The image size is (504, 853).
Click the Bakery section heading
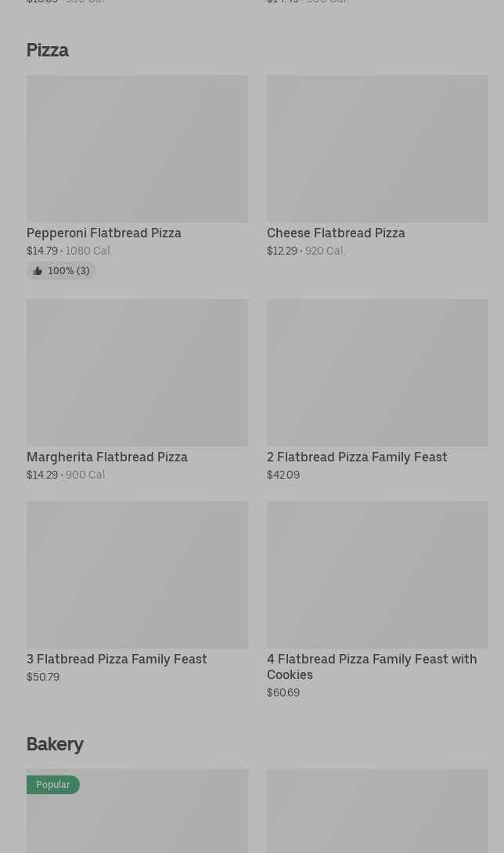55,744
